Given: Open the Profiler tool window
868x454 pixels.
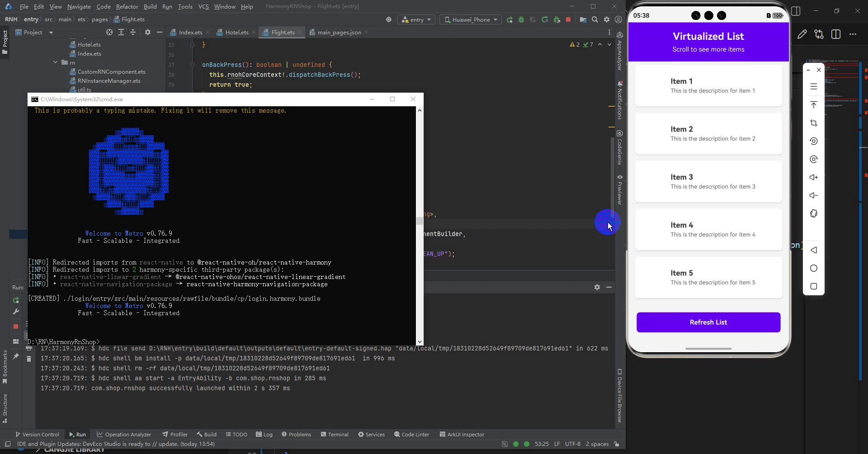Looking at the screenshot, I should point(175,434).
